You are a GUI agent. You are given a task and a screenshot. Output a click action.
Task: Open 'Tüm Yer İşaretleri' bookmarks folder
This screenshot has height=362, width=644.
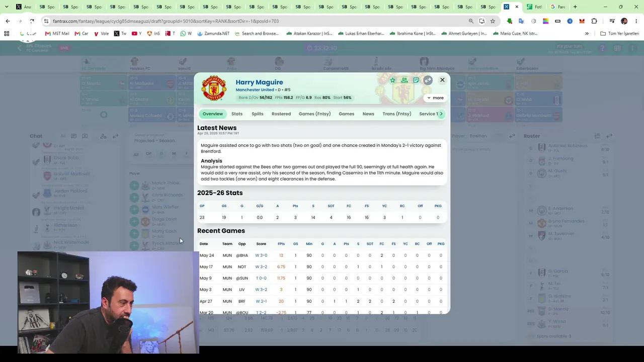[x=619, y=34]
